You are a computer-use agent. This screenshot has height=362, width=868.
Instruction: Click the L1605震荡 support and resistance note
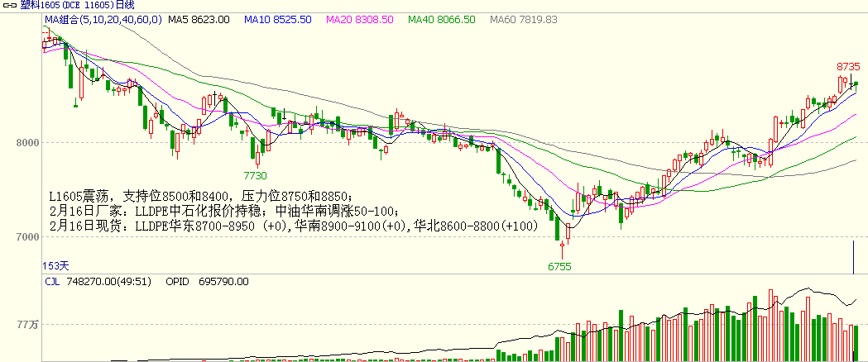pyautogui.click(x=200, y=196)
